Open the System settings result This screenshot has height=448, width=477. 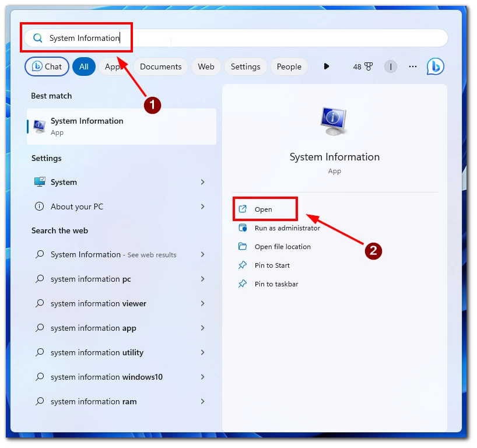(120, 182)
